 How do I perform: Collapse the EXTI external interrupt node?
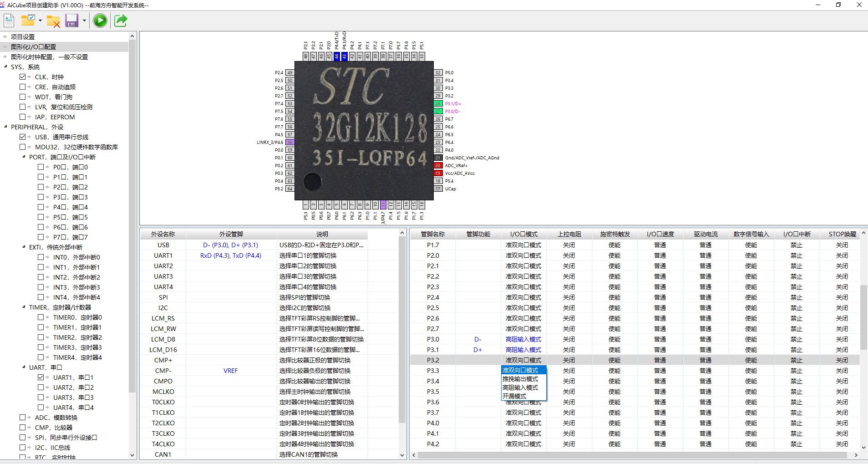point(24,247)
